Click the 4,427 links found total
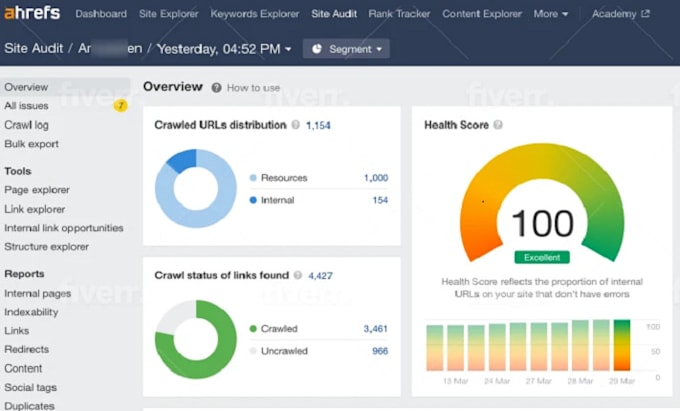 (x=320, y=276)
